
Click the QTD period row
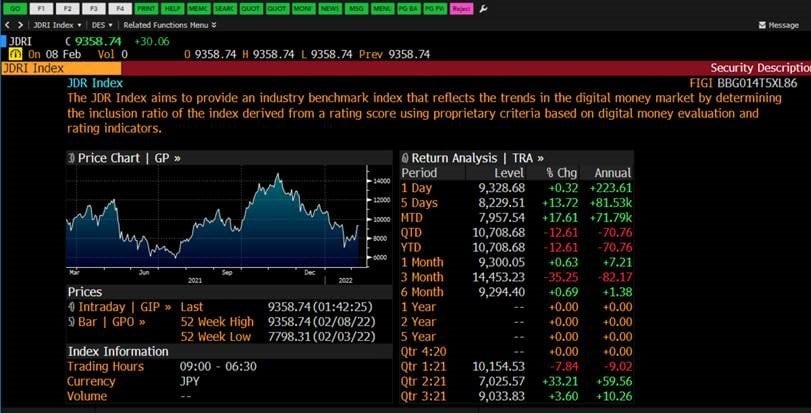pos(517,233)
